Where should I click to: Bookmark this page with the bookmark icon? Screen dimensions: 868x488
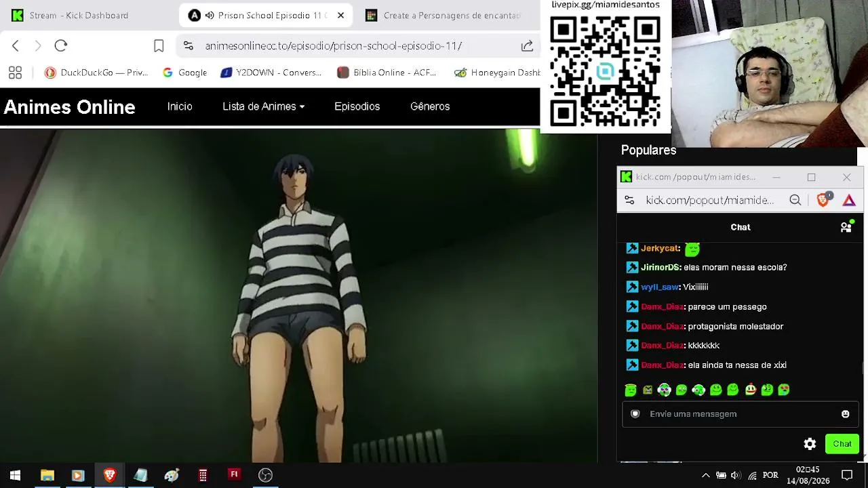click(159, 46)
